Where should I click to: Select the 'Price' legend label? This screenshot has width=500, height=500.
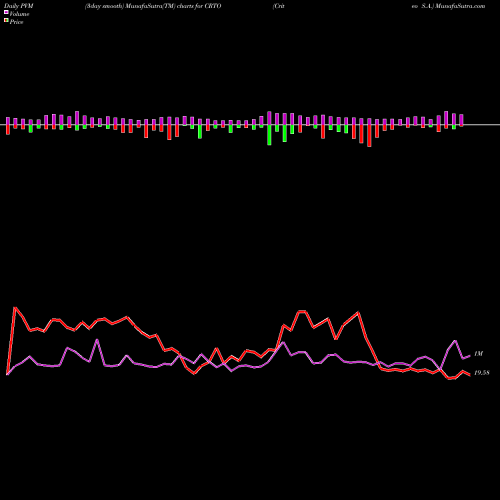point(16,22)
